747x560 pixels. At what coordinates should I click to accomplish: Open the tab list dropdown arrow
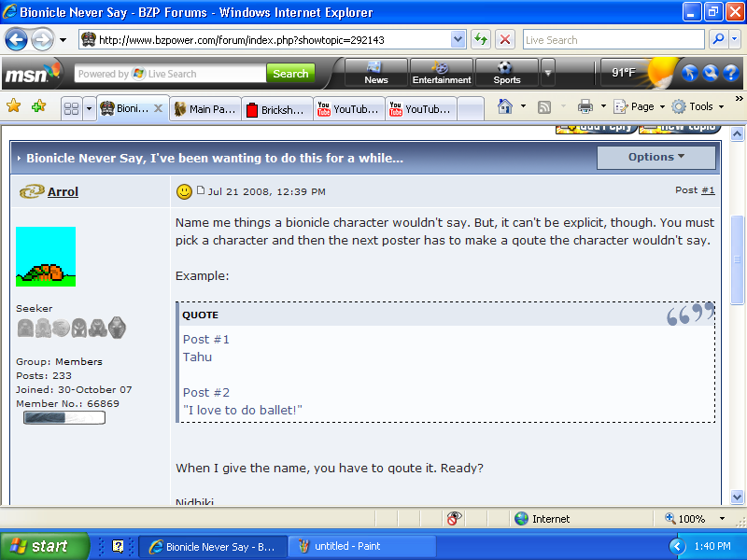(89, 108)
